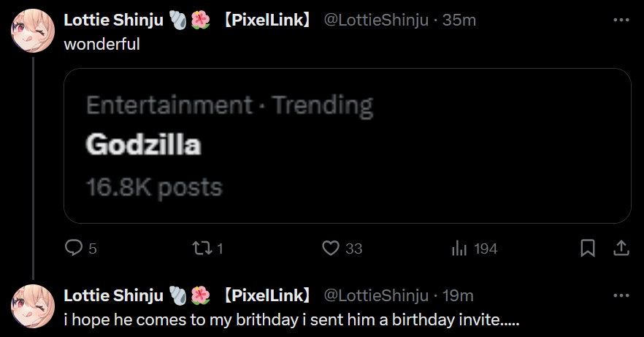
Task: Bookmark the Godzilla trending tweet
Action: pos(587,249)
